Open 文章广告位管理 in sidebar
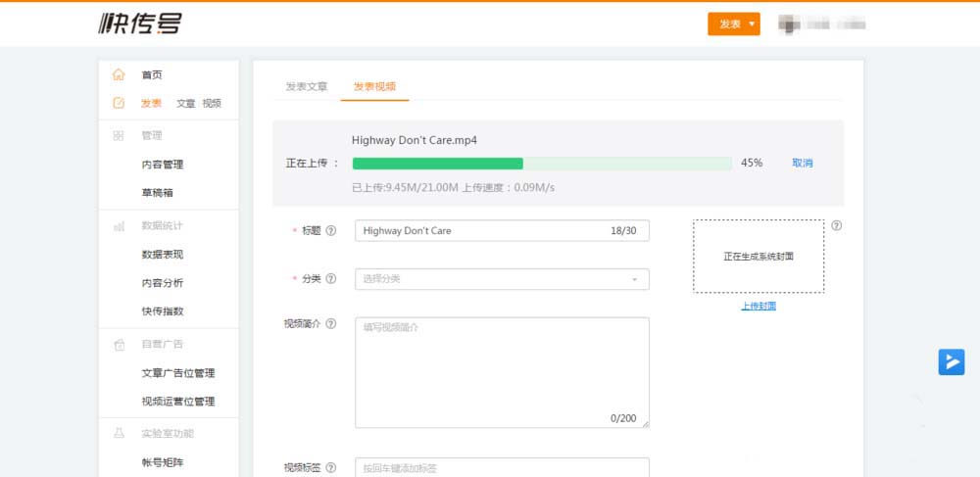This screenshot has height=477, width=980. coord(178,373)
